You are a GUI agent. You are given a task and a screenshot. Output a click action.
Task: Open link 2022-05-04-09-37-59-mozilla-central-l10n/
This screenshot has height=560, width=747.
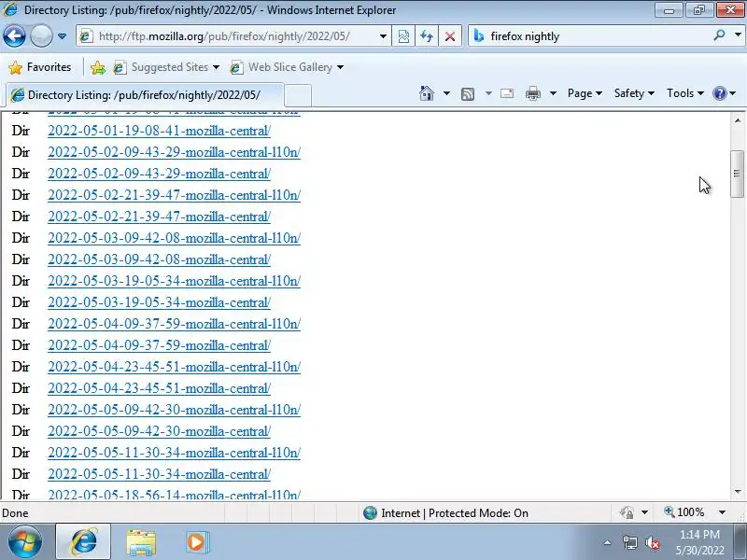click(174, 323)
